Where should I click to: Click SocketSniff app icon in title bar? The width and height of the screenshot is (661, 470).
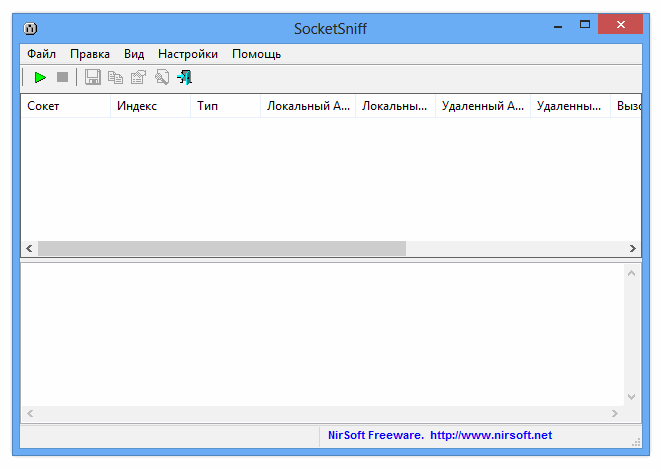click(x=30, y=29)
